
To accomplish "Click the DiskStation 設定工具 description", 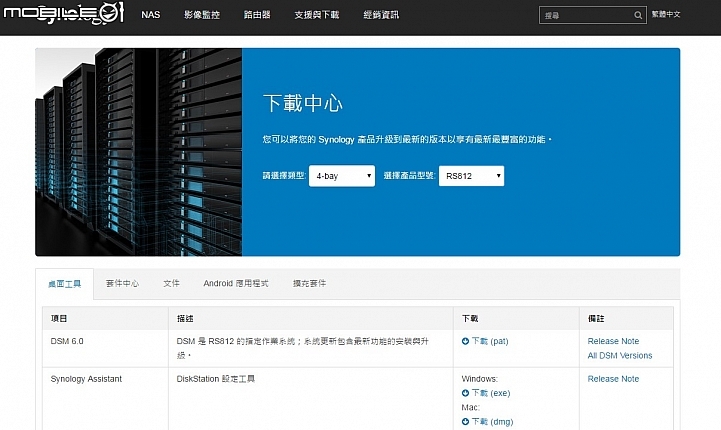I will point(216,379).
